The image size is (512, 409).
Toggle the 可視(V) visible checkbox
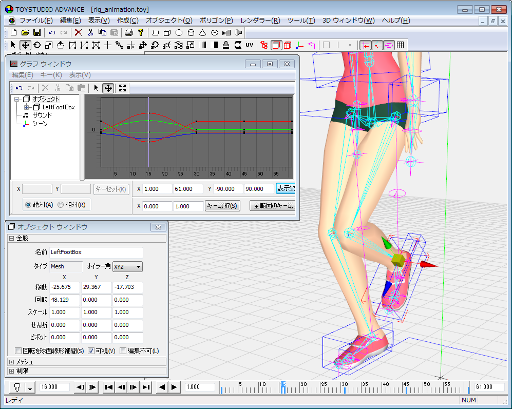(92, 351)
